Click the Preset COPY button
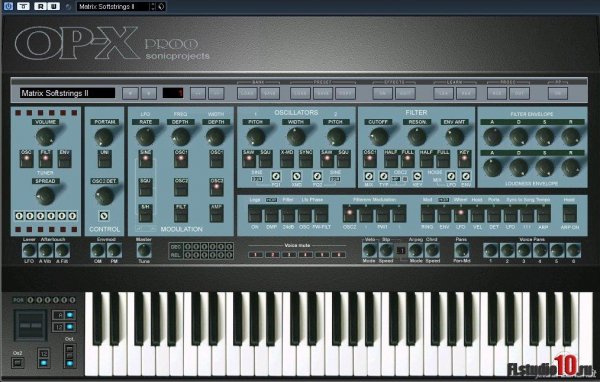The width and height of the screenshot is (600, 382). click(x=346, y=93)
